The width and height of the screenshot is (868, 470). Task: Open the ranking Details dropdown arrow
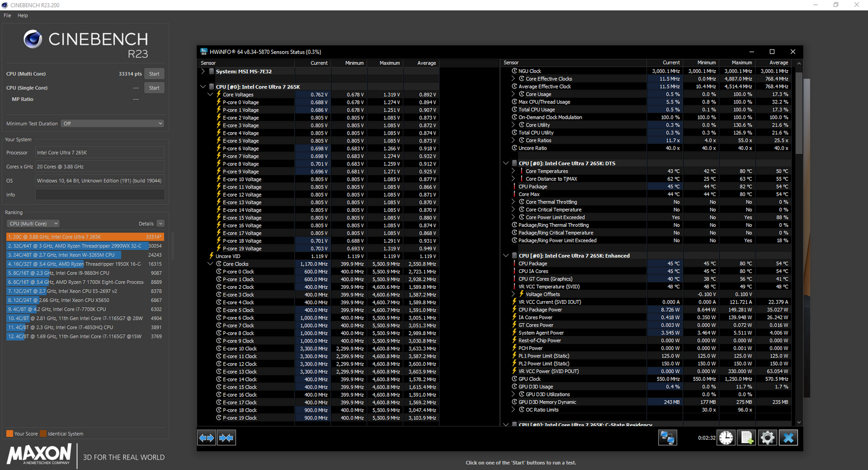point(161,224)
